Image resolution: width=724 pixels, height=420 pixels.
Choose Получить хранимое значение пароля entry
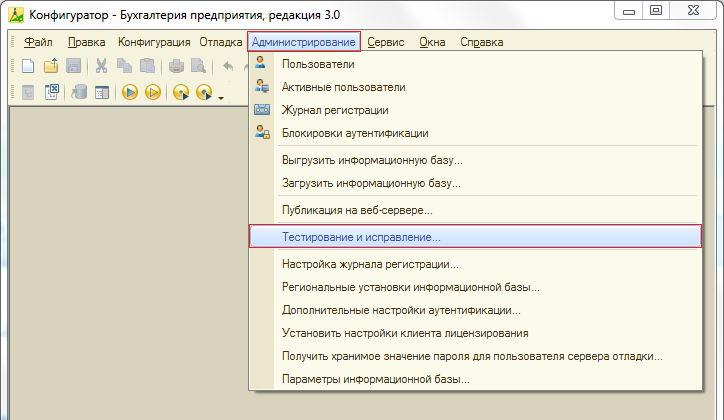pos(476,356)
